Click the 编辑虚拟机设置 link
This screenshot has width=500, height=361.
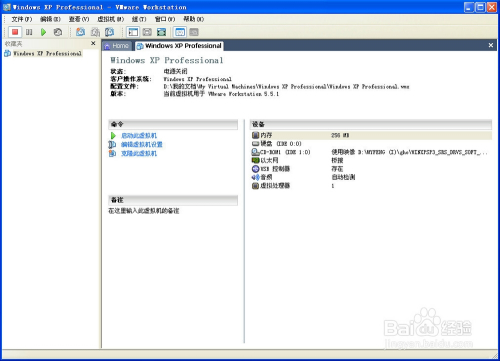coord(142,144)
